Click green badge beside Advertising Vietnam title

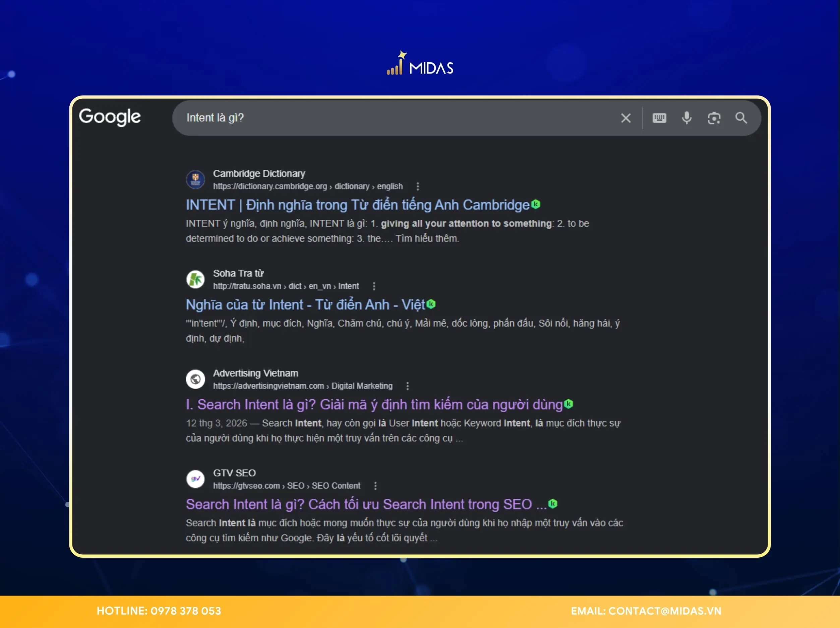point(568,404)
